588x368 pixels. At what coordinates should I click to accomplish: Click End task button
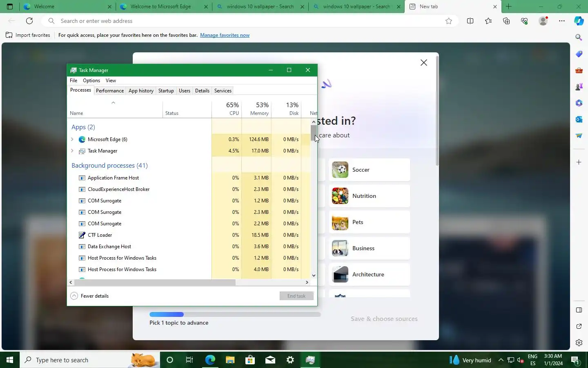[x=296, y=296]
